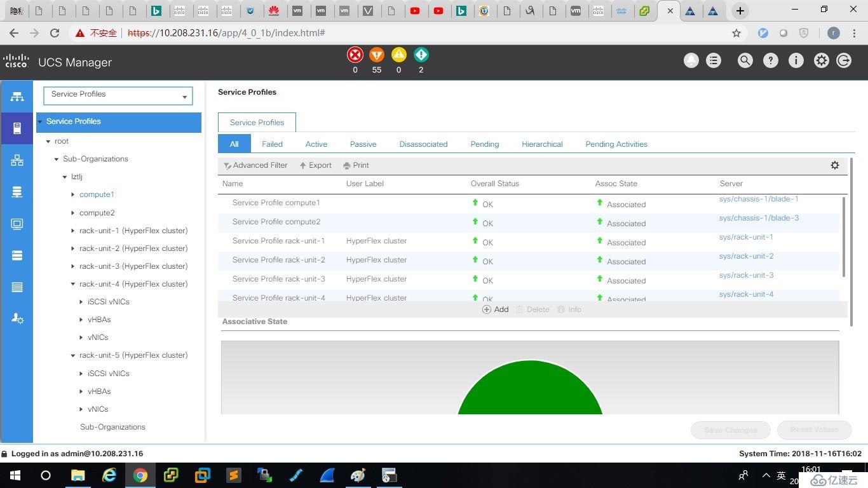The width and height of the screenshot is (868, 488).
Task: Expand vHBAs under rack-unit-4
Action: (81, 320)
